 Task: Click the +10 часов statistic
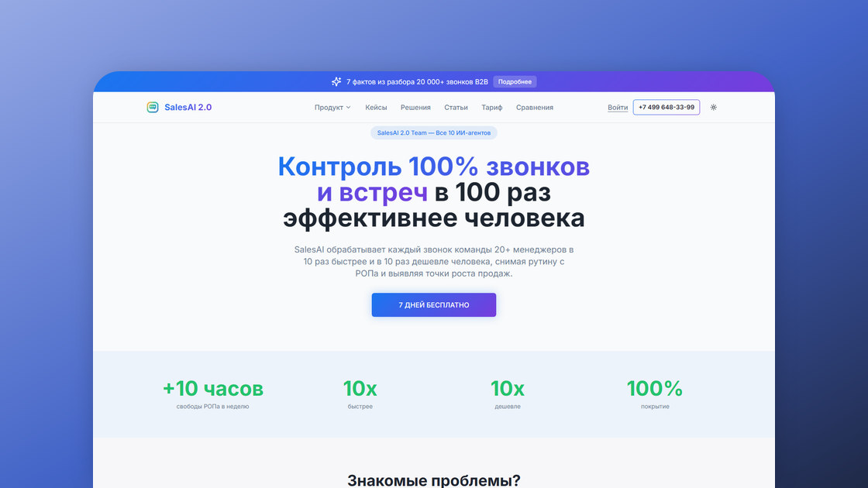click(x=212, y=394)
